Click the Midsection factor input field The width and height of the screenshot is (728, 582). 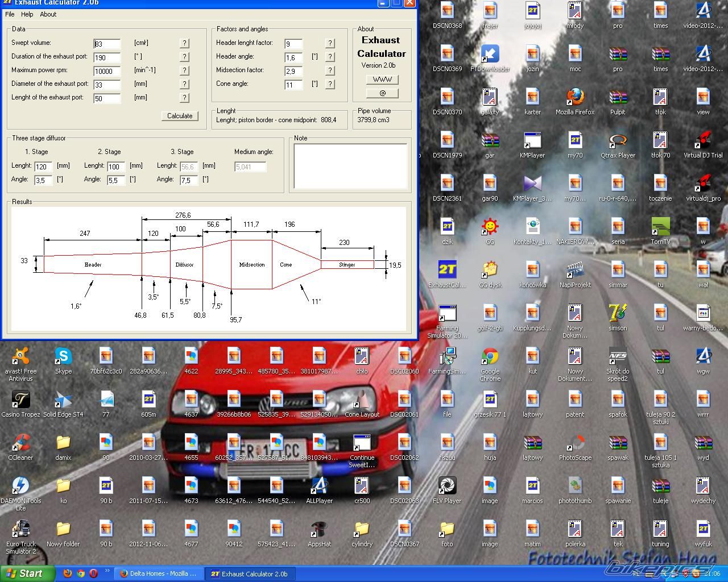coord(293,71)
